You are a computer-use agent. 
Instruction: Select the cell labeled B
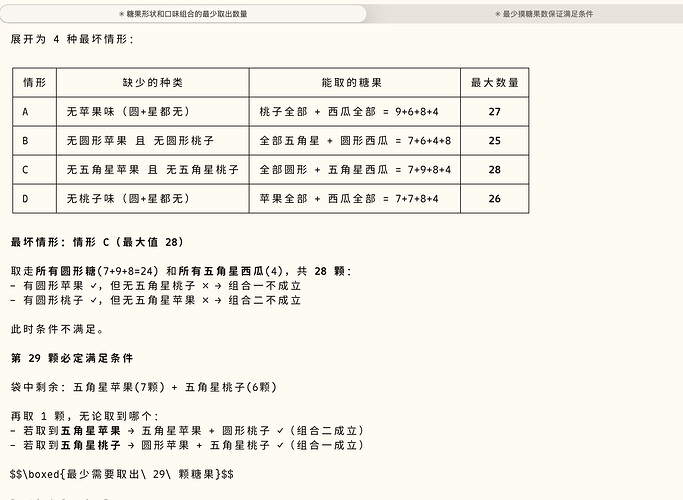point(34,141)
